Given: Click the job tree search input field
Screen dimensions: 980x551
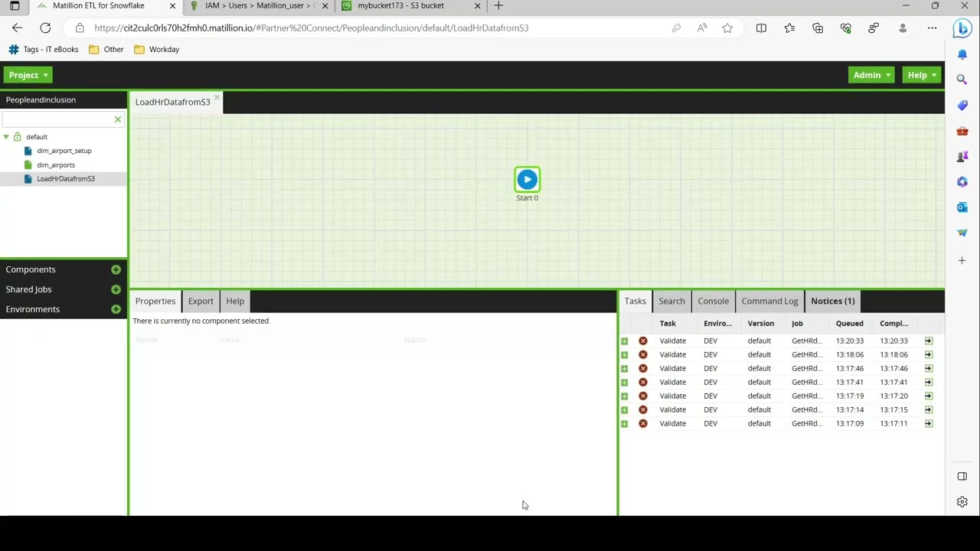Looking at the screenshot, I should click(57, 119).
